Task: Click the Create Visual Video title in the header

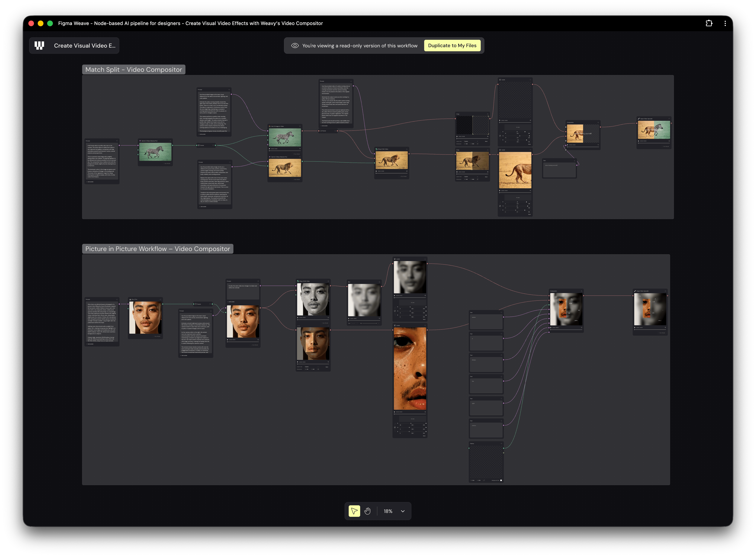Action: 84,45
